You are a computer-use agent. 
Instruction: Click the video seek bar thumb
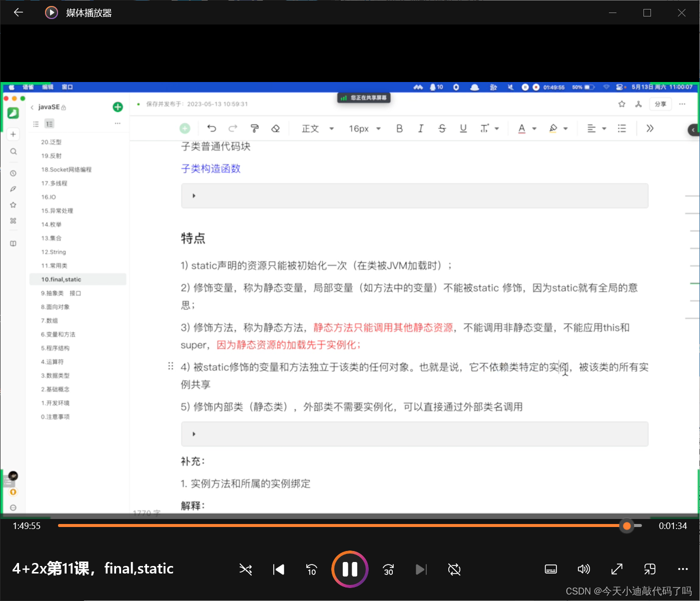(x=626, y=526)
